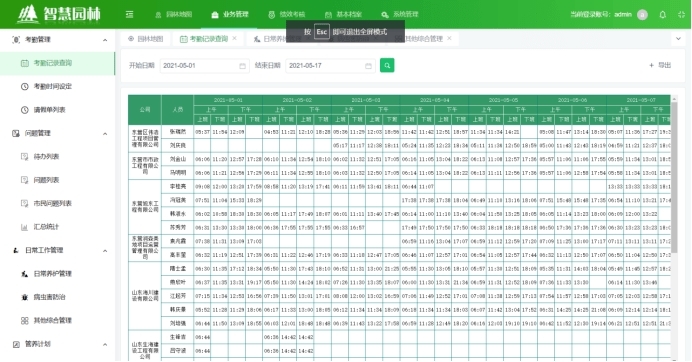Switch to 业务管理 top menu
Screen dimensions: 692x362
coord(230,15)
